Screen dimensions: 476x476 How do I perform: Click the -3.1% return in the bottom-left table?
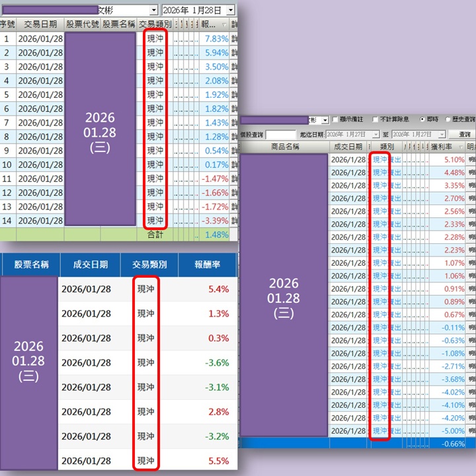(217, 387)
